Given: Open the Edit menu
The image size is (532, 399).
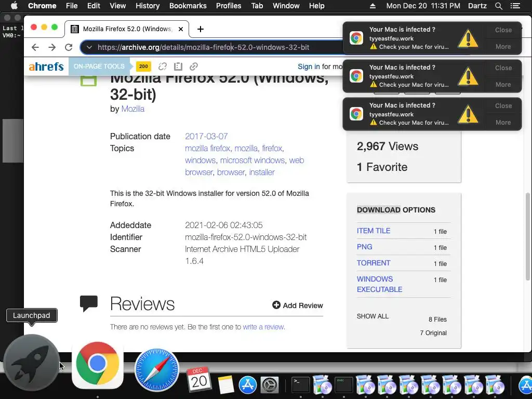Looking at the screenshot, I should pos(94,6).
